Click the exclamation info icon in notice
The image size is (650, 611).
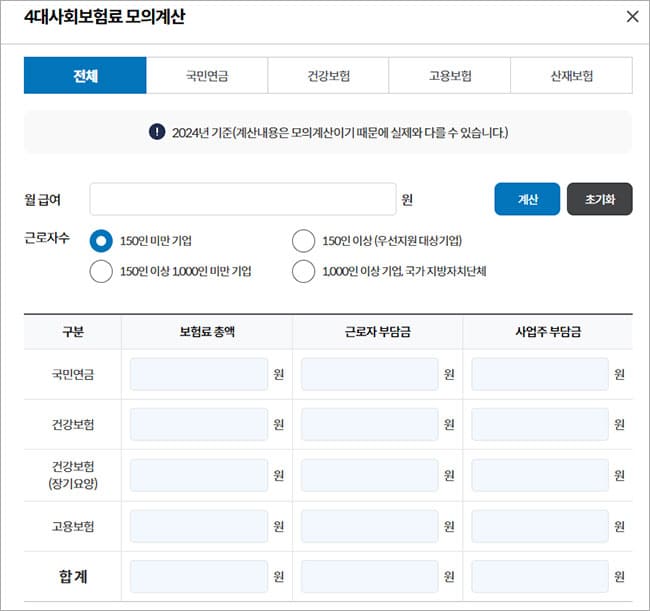click(157, 132)
